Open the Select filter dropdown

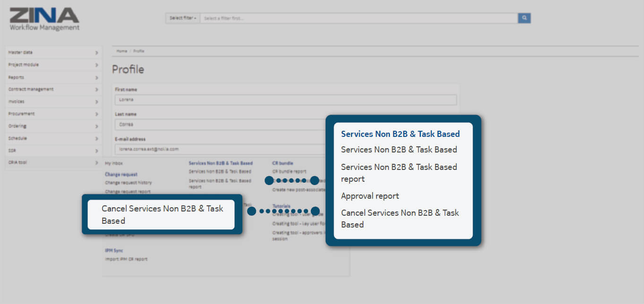pyautogui.click(x=182, y=18)
